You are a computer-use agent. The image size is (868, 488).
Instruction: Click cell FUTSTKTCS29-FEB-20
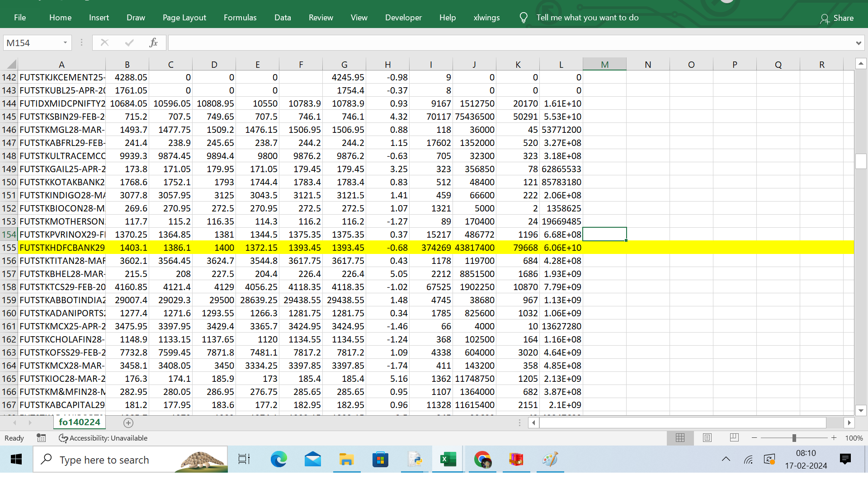pos(62,287)
